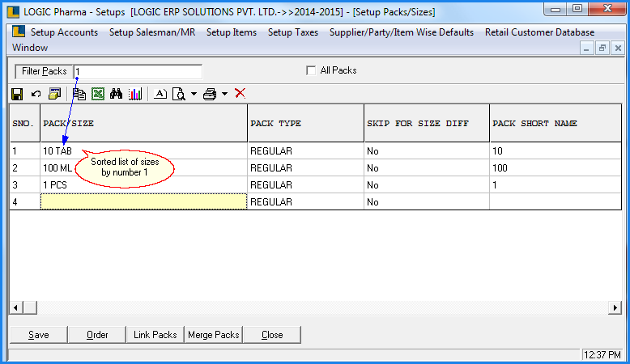This screenshot has width=630, height=364.
Task: Expand the printer dropdown arrow
Action: (224, 94)
